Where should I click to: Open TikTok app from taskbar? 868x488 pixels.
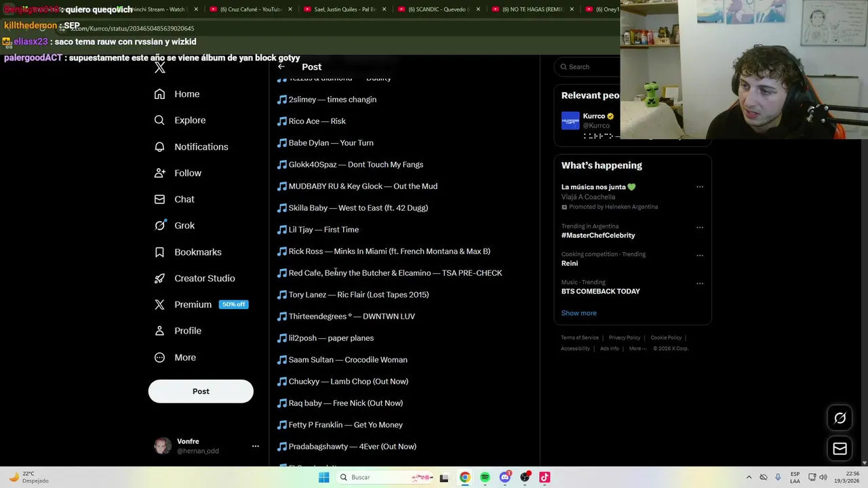tap(545, 477)
